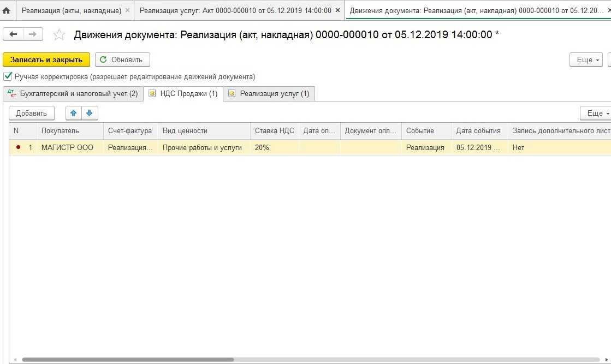Go back with the left arrow button

[x=13, y=34]
